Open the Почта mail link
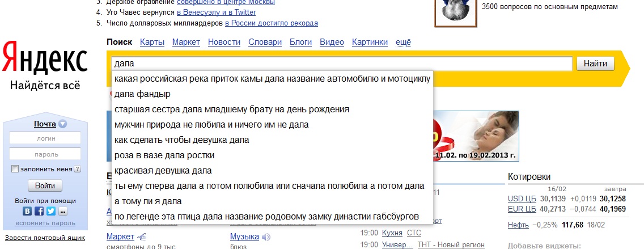Screen dimensions: 644x249 45,124
